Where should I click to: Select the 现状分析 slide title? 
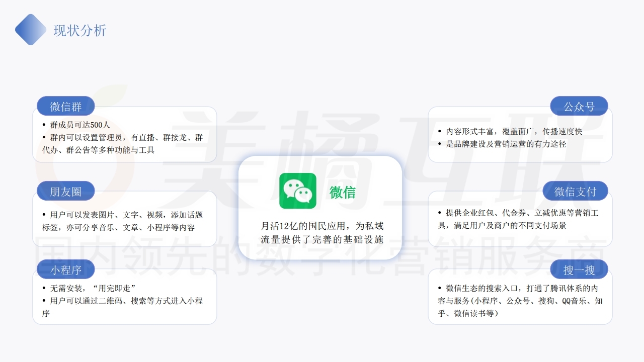80,30
